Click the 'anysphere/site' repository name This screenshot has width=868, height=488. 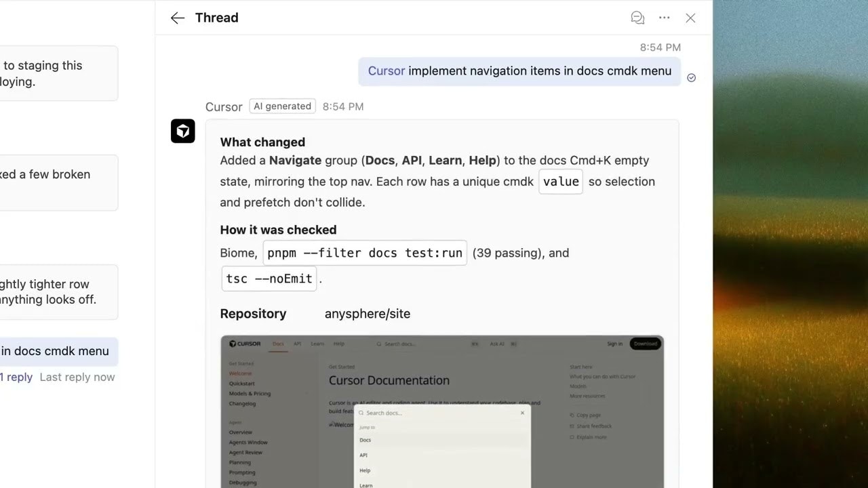click(x=368, y=314)
